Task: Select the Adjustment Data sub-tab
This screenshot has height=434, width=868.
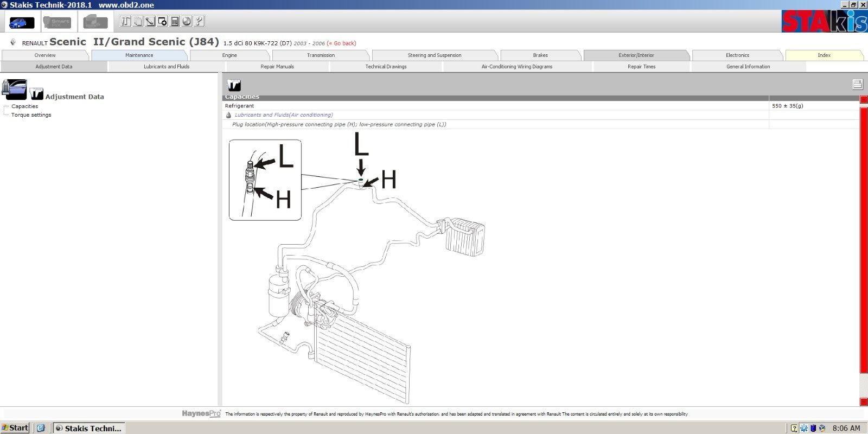Action: pos(54,67)
